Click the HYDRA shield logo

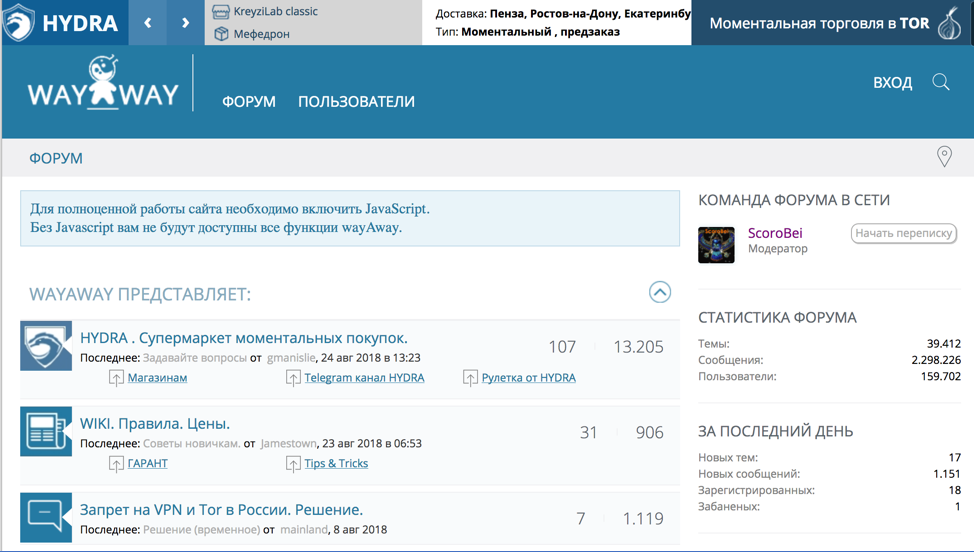(x=17, y=22)
